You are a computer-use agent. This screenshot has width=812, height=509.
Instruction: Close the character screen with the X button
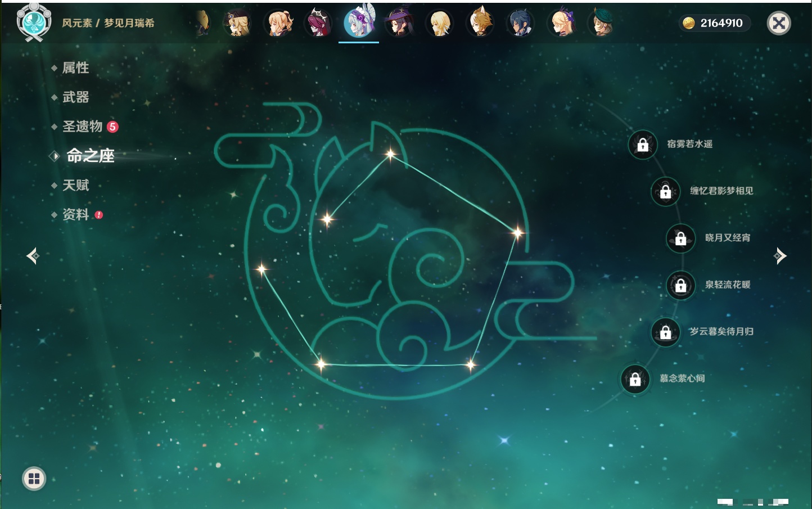[x=779, y=23]
